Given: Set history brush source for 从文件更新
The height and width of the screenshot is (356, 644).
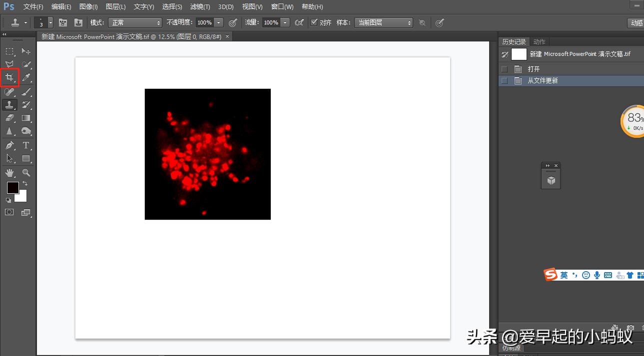Looking at the screenshot, I should [x=505, y=80].
